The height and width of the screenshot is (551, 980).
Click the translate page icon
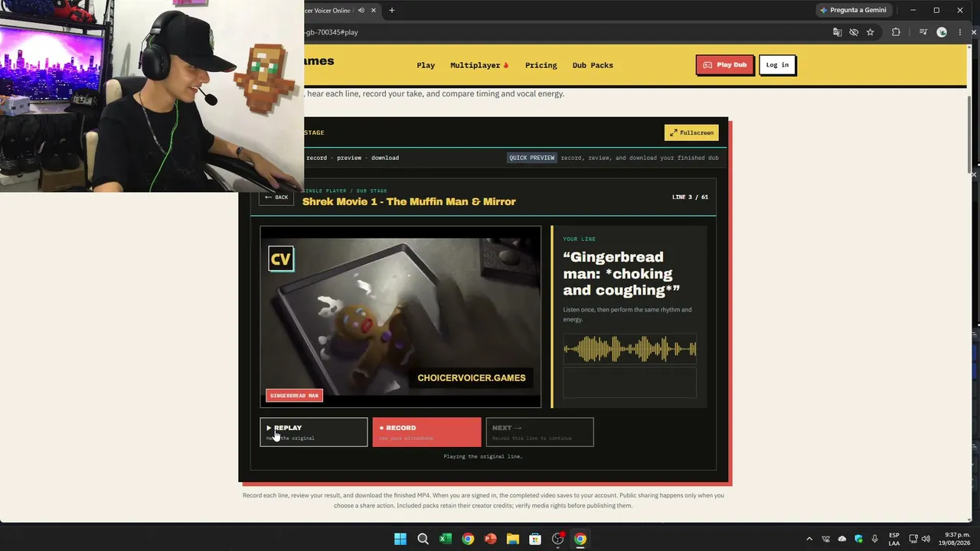(838, 32)
